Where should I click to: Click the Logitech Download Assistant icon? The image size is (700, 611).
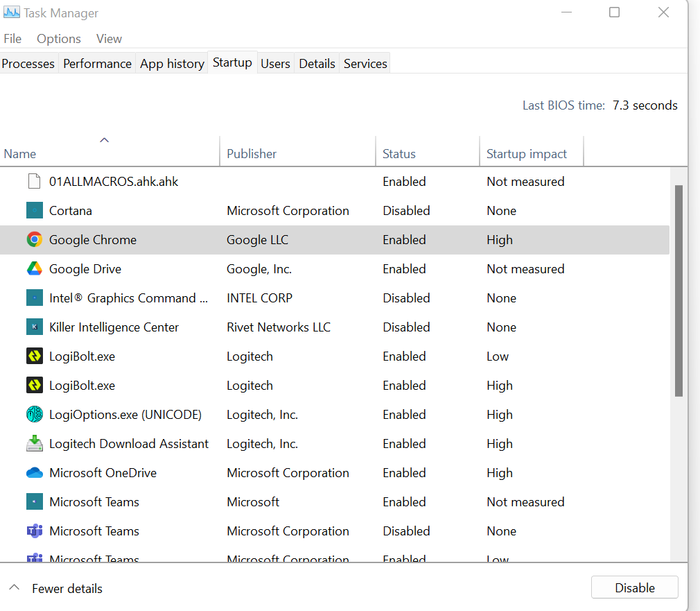click(35, 443)
